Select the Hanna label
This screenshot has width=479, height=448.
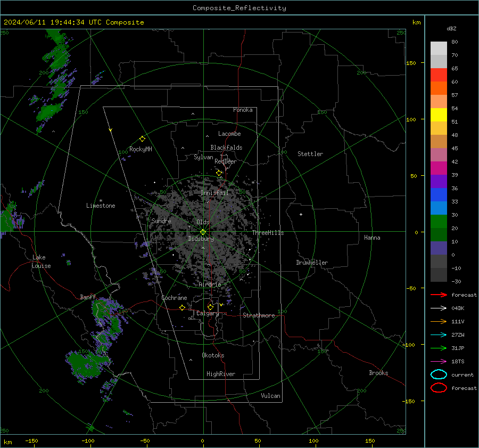click(x=372, y=238)
